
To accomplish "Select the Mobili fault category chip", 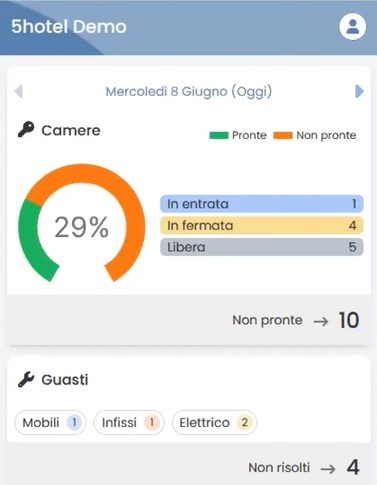I will coord(50,423).
